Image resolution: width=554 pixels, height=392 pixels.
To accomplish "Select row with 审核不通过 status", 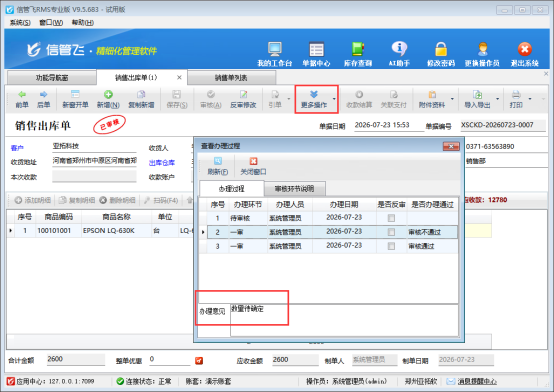I will pyautogui.click(x=332, y=232).
